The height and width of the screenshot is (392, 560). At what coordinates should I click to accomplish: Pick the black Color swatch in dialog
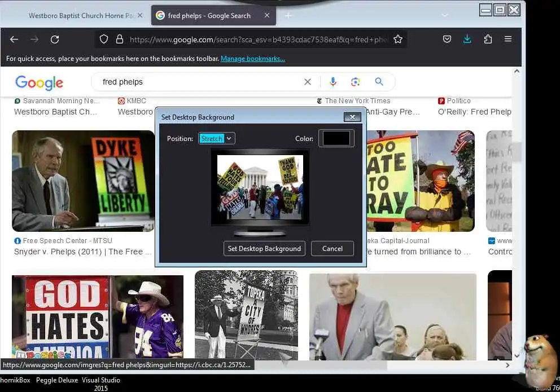(x=336, y=138)
